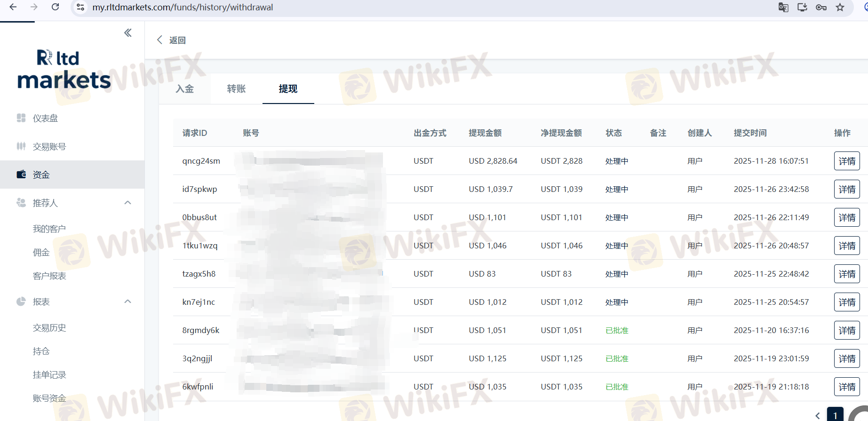Viewport: 868px width, 421px height.
Task: Click the browser address bar URL
Action: pos(183,7)
